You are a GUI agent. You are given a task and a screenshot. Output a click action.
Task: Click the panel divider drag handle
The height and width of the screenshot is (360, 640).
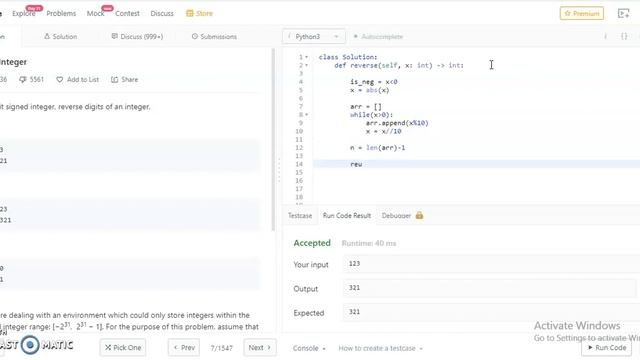point(279,170)
